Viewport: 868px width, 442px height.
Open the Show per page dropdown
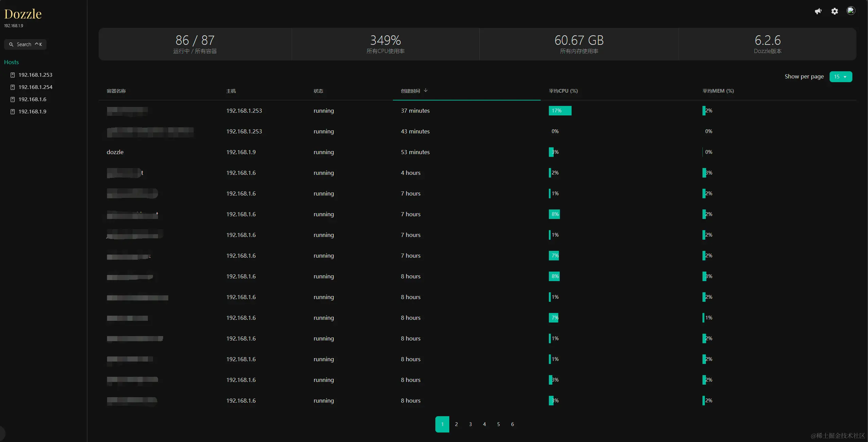(840, 77)
